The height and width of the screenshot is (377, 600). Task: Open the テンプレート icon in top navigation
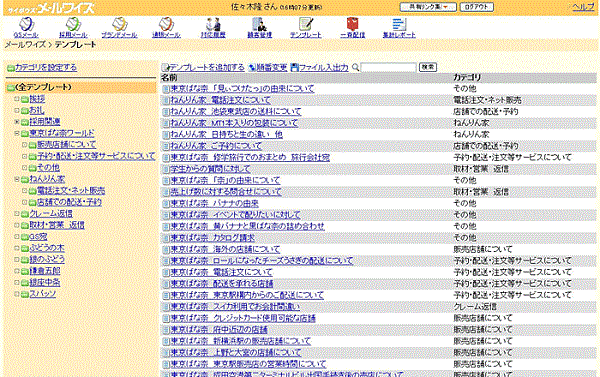(x=306, y=24)
